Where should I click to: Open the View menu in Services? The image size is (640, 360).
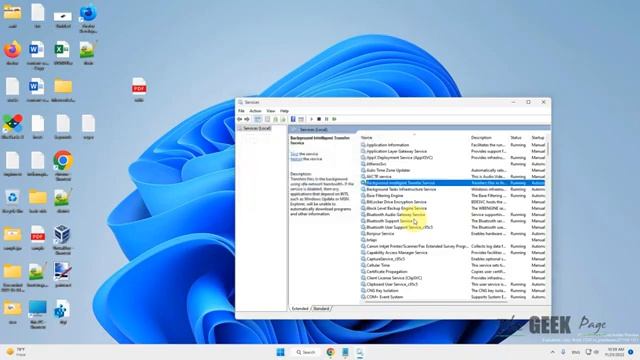tap(271, 111)
